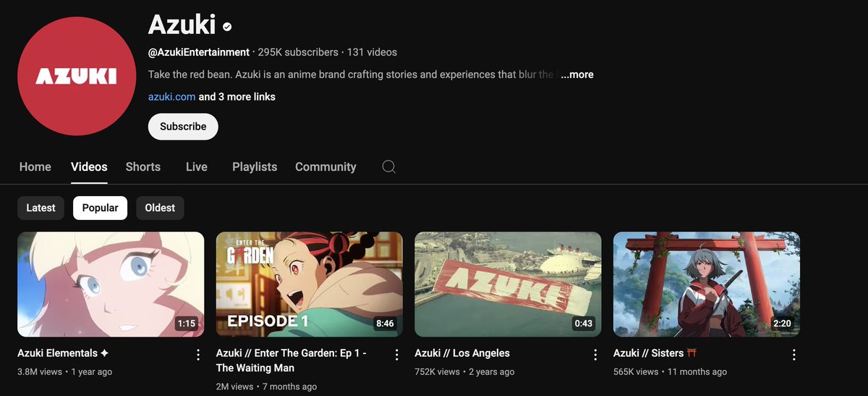
Task: Click the 1:15 duration badge
Action: [x=186, y=324]
